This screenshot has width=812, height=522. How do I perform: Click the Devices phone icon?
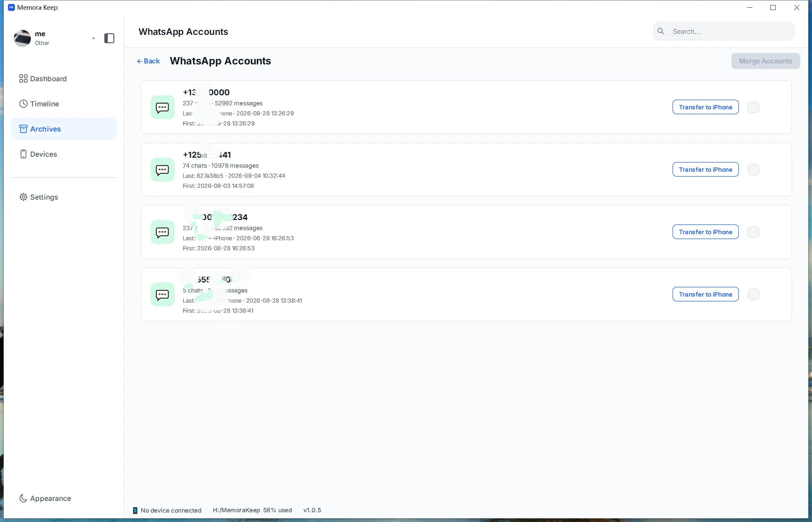pyautogui.click(x=23, y=154)
